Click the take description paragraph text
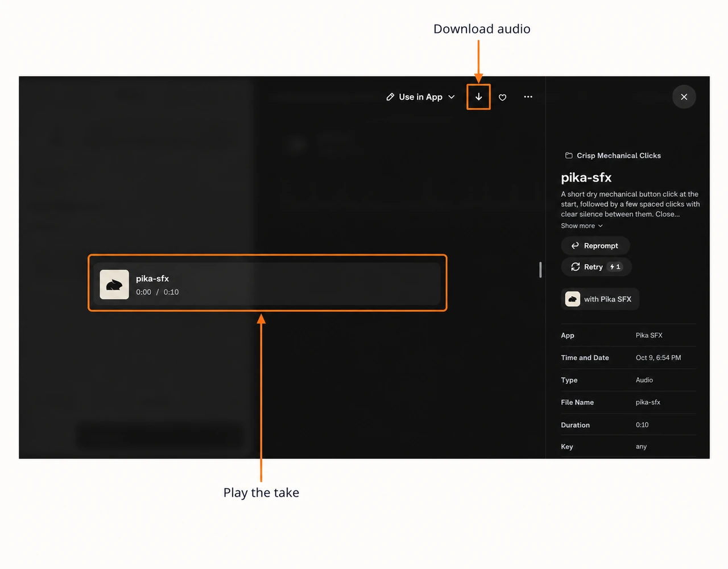 coord(630,204)
